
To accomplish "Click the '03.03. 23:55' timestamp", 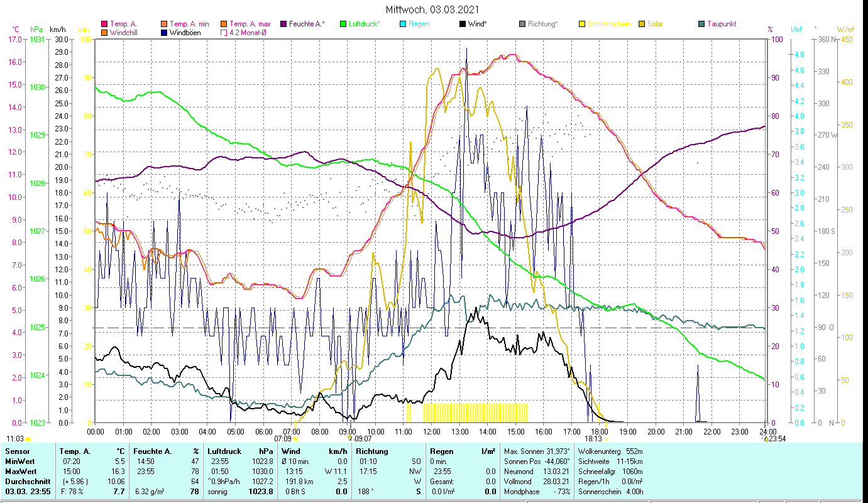I will pos(27,491).
